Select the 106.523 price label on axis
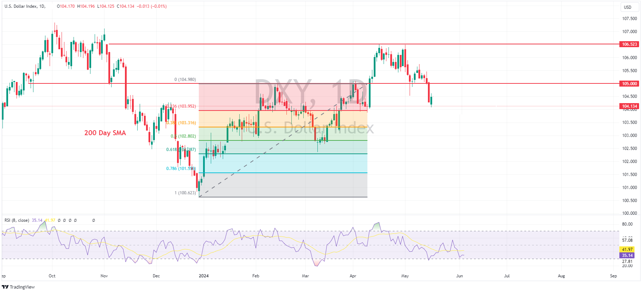The height and width of the screenshot is (296, 644). [629, 44]
